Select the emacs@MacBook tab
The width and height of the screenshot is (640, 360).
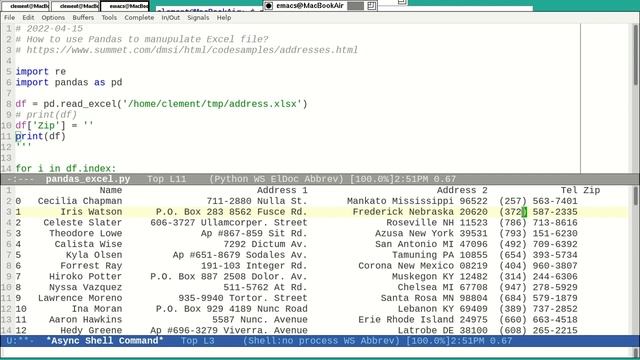125,6
